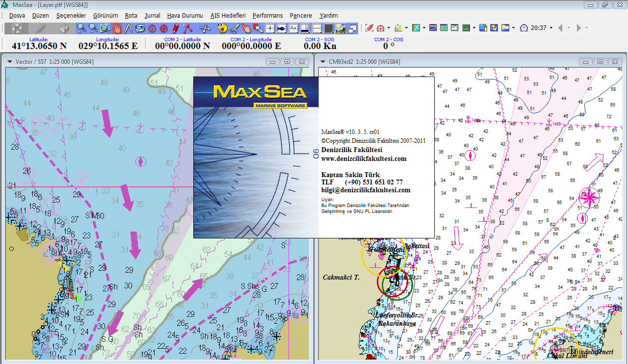Click www.denizcilikfakultesi.com in splash screen
This screenshot has width=628, height=364.
pos(364,158)
